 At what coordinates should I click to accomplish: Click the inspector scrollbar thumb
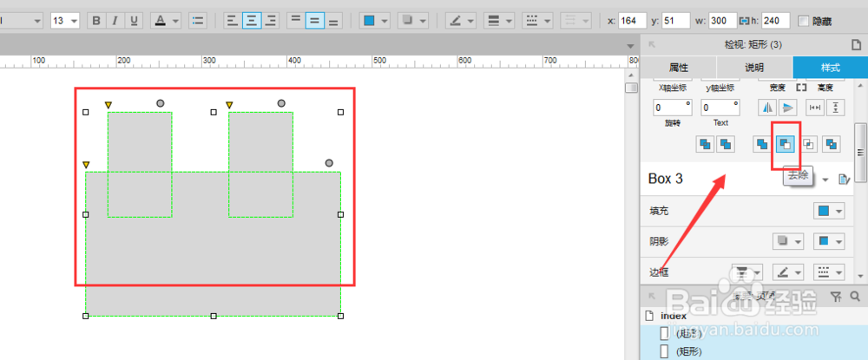[861, 152]
